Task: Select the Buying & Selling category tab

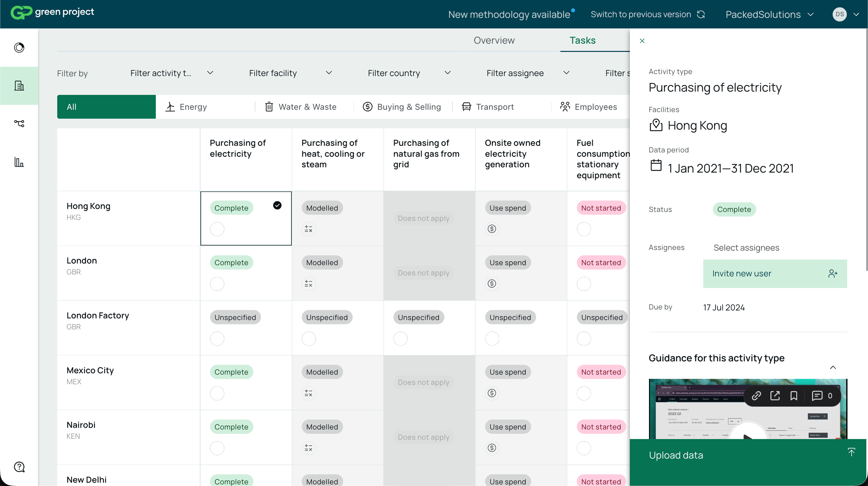Action: coord(403,107)
